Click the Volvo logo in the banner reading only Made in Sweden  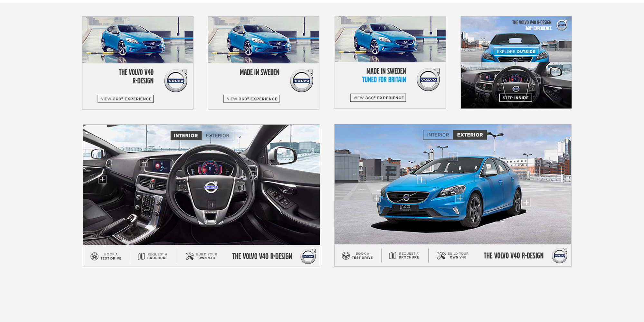pos(302,80)
